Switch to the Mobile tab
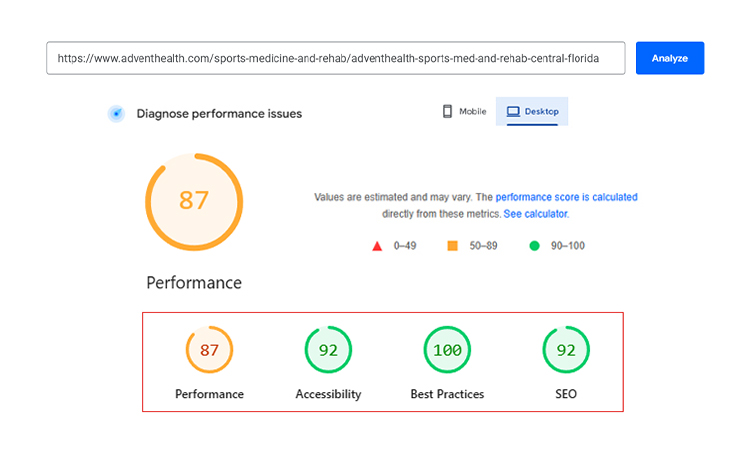 pos(464,112)
